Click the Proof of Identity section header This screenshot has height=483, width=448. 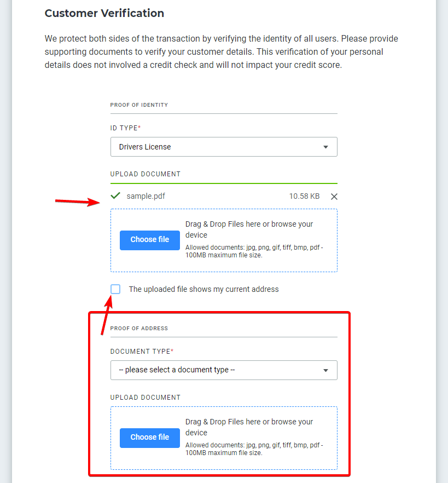tap(139, 105)
